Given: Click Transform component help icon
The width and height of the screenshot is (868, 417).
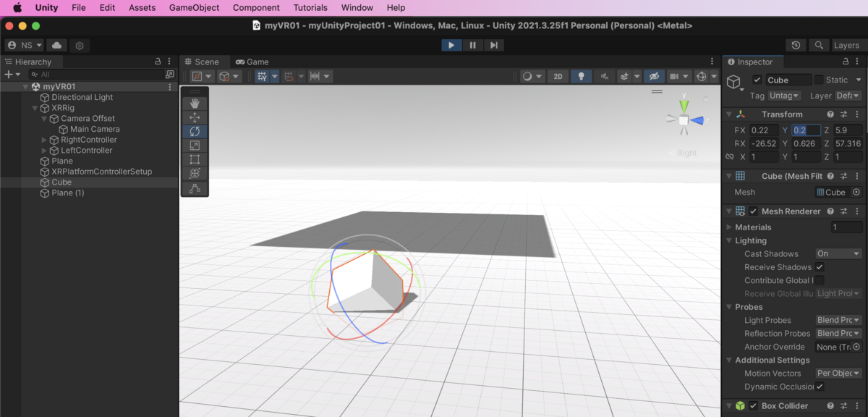Looking at the screenshot, I should [x=830, y=114].
